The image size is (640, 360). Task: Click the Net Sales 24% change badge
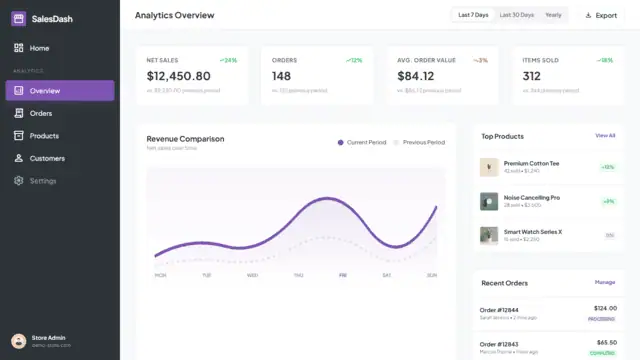[228, 60]
